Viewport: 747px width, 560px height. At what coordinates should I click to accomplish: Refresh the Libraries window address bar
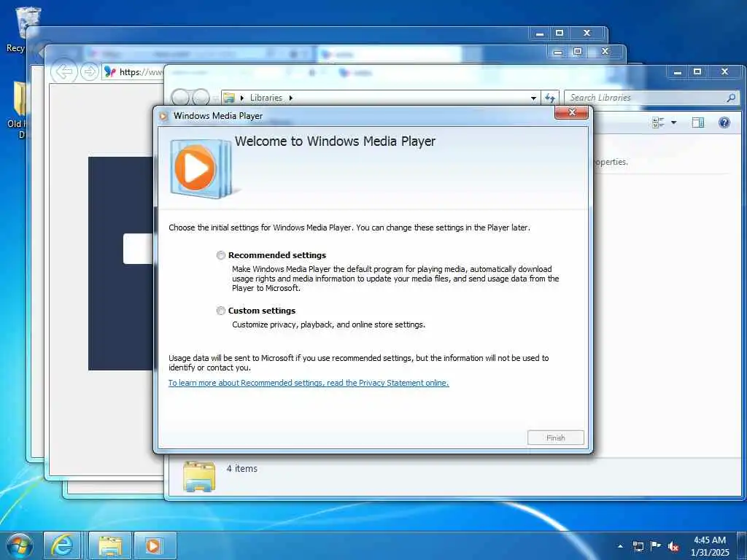[x=550, y=98]
